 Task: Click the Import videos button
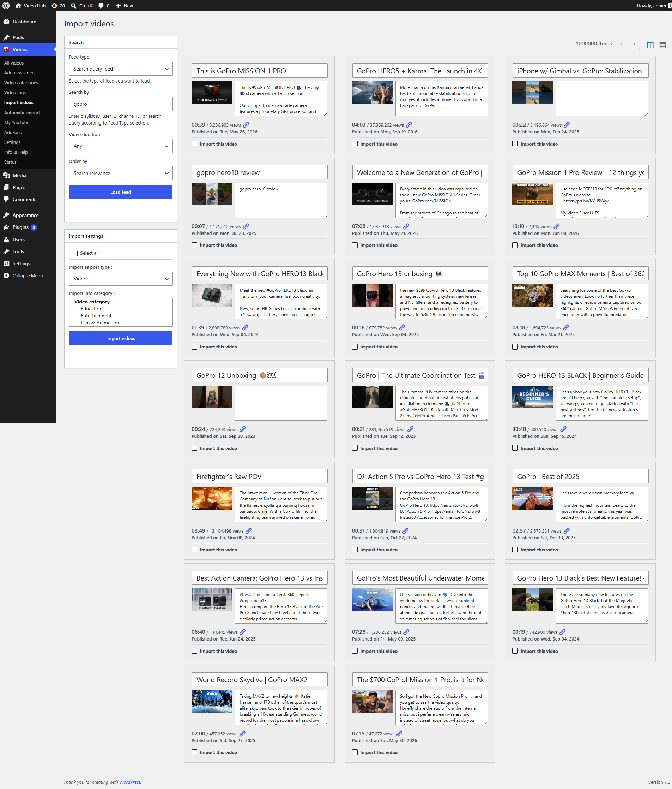pyautogui.click(x=121, y=339)
